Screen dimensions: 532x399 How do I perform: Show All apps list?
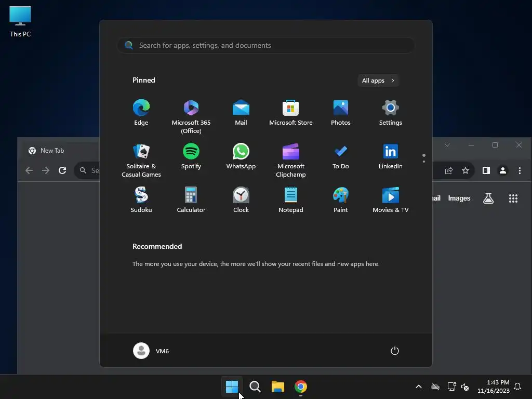pos(378,81)
